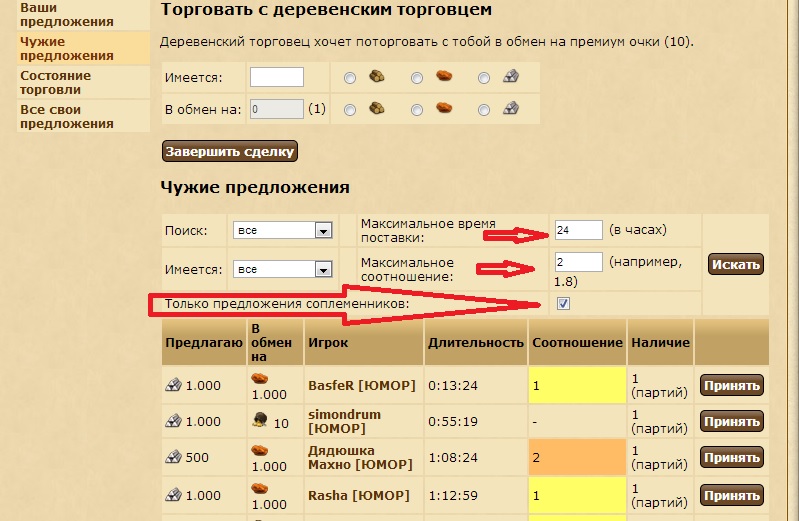Click yellow ratio cell in Rasha's row
Screen dimensions: 799x521
pos(577,496)
